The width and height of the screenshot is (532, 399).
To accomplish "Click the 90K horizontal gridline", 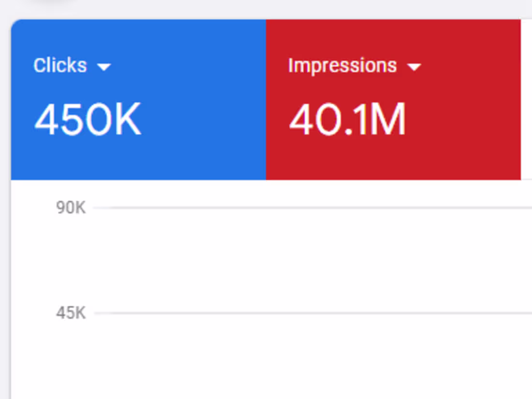I will pos(310,208).
